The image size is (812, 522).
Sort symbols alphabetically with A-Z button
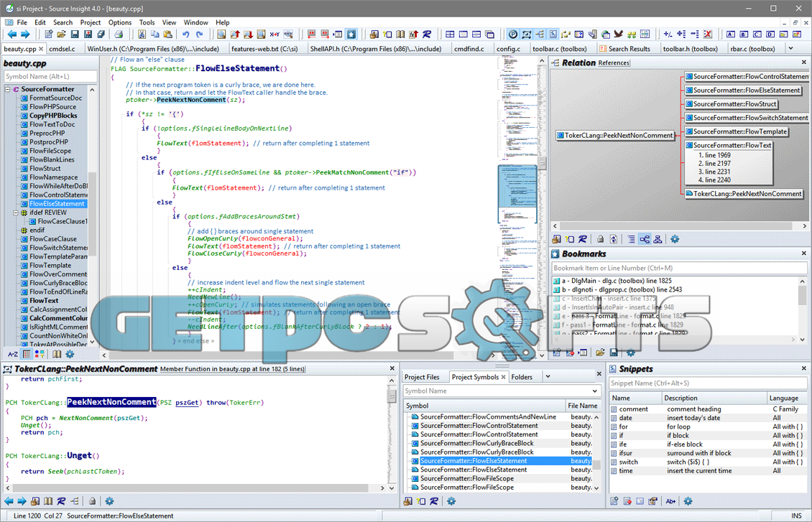click(x=12, y=355)
